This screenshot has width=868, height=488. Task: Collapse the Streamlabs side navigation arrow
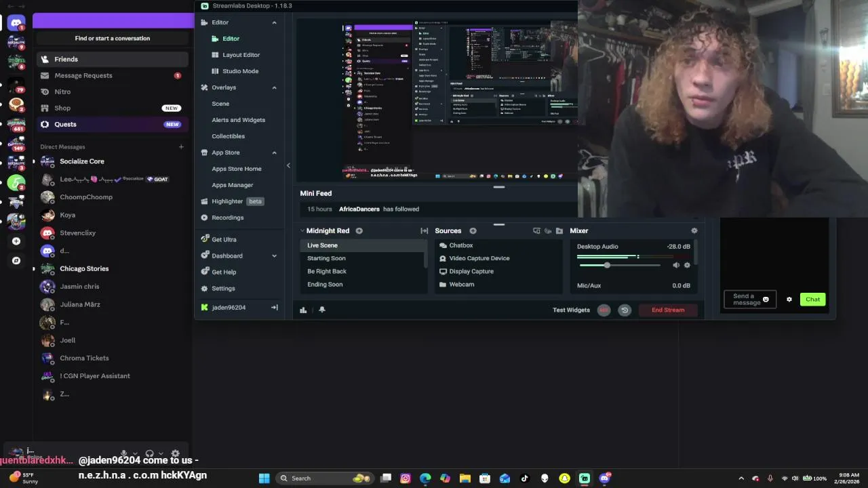(288, 165)
